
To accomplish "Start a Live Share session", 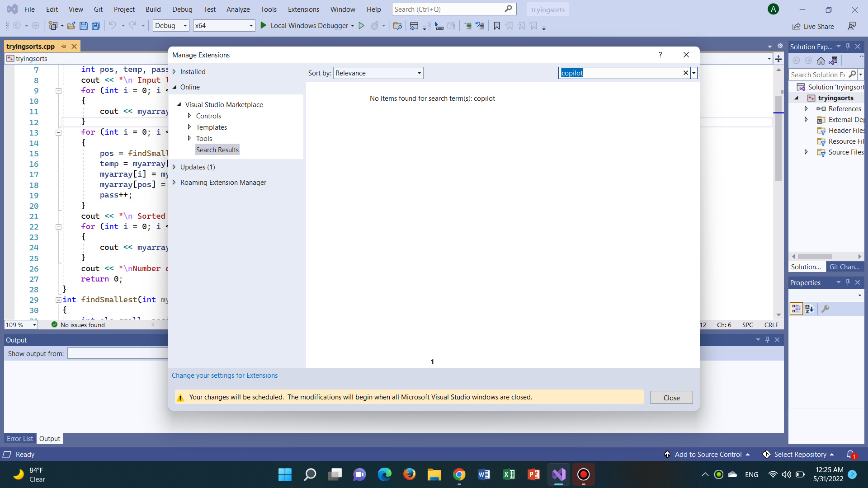I will coord(813,27).
